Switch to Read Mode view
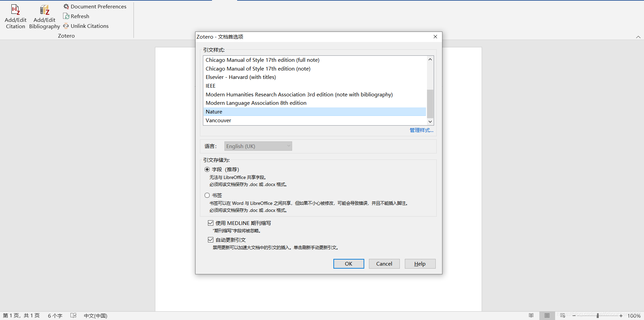 [531, 316]
